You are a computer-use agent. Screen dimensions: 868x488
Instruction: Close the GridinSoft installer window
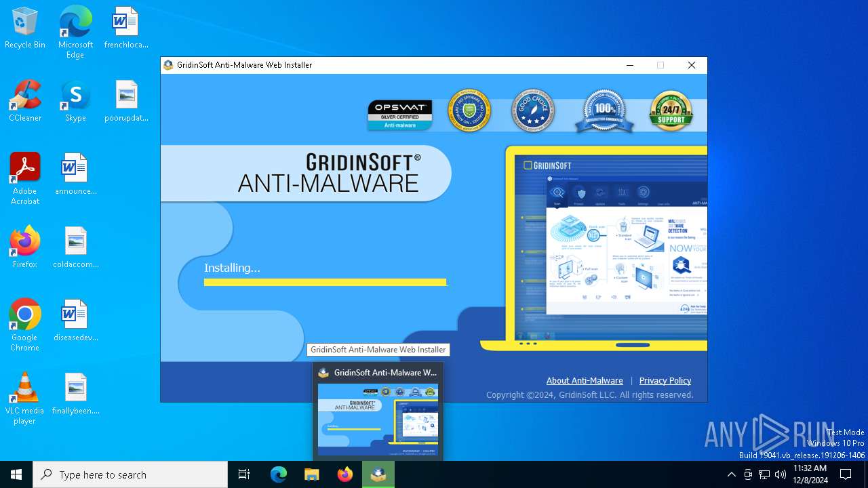tap(692, 65)
